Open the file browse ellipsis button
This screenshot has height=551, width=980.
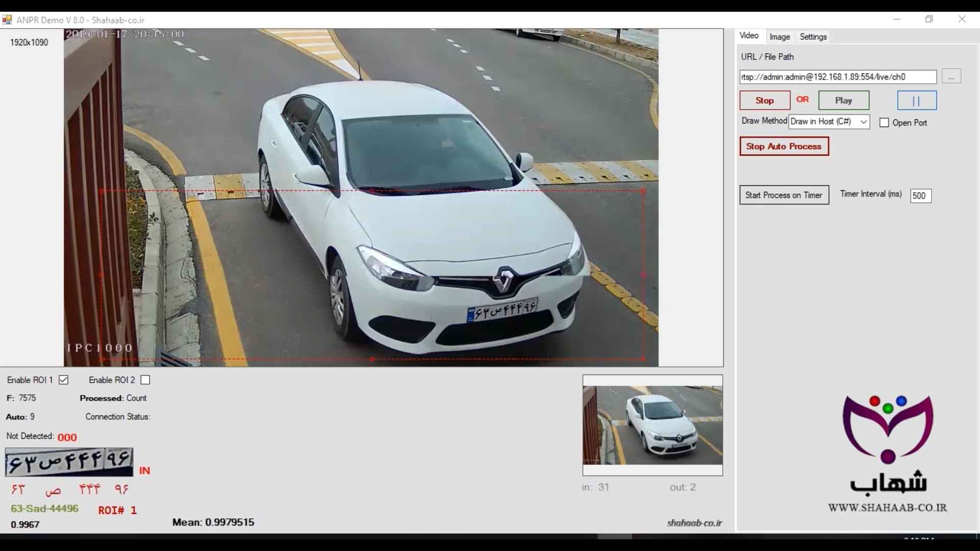pos(951,77)
